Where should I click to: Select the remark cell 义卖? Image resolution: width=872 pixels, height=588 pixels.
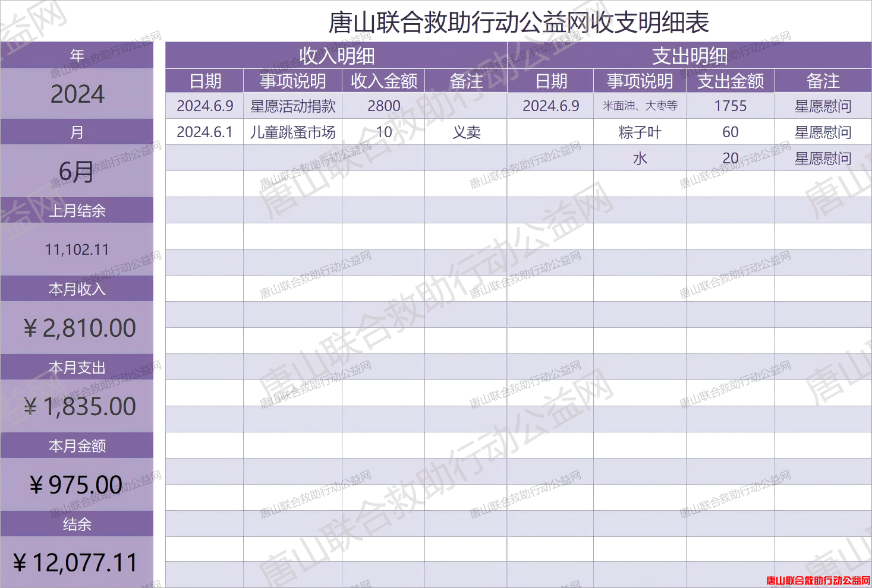pyautogui.click(x=466, y=132)
